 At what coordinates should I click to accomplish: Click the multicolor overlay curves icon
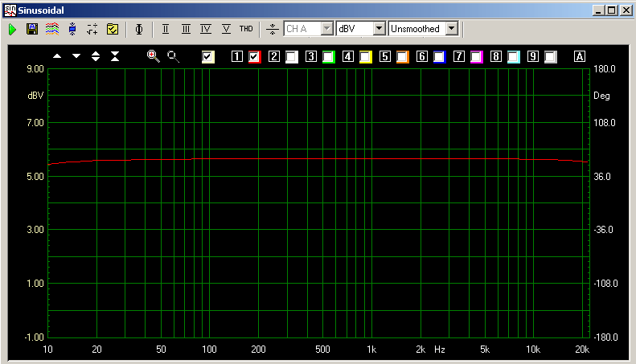51,29
